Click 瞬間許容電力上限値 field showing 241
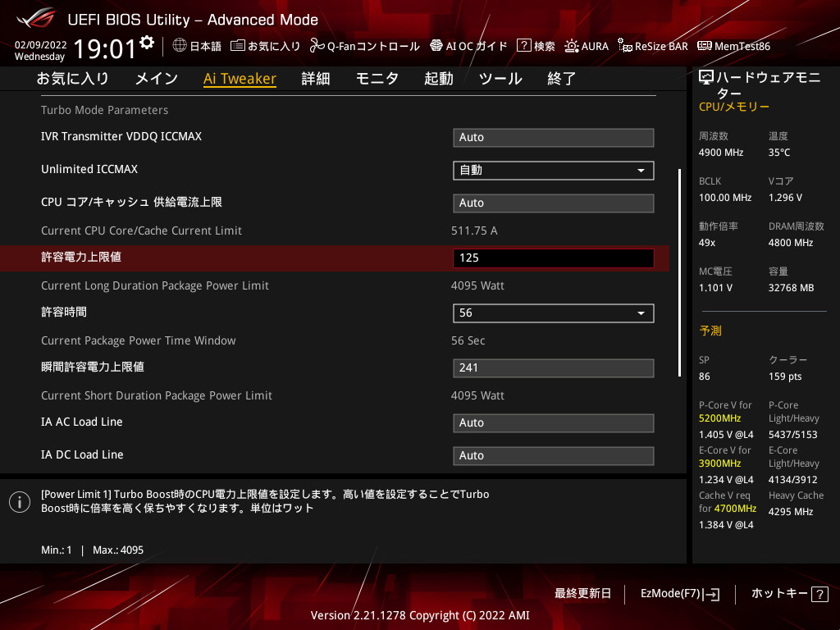This screenshot has width=840, height=630. pos(553,368)
